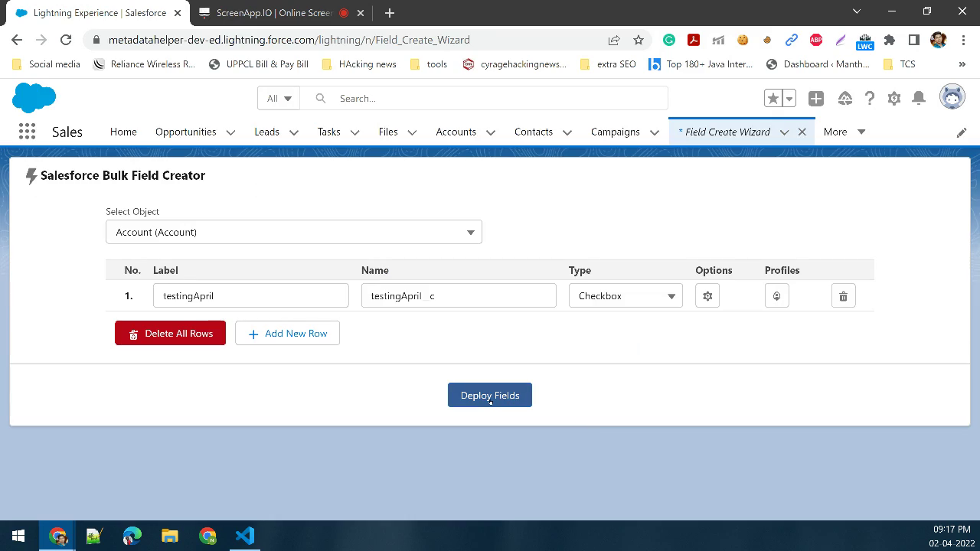Add a new field row
This screenshot has width=980, height=551.
tap(287, 333)
